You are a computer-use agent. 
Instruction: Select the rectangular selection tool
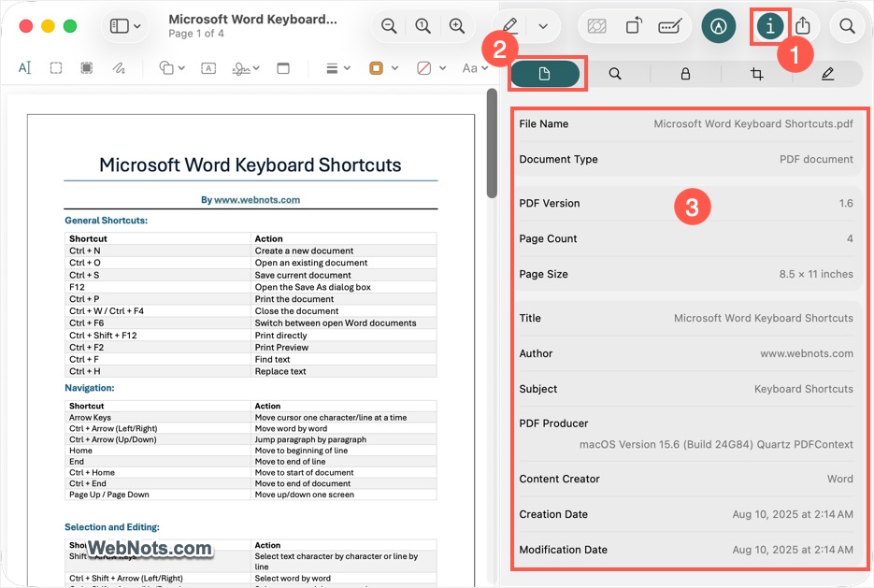click(x=56, y=68)
